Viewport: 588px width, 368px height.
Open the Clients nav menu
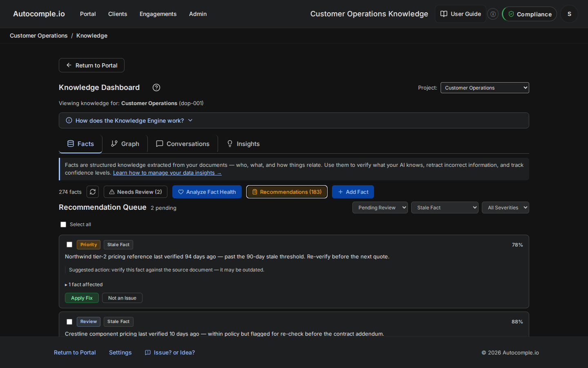(x=118, y=14)
